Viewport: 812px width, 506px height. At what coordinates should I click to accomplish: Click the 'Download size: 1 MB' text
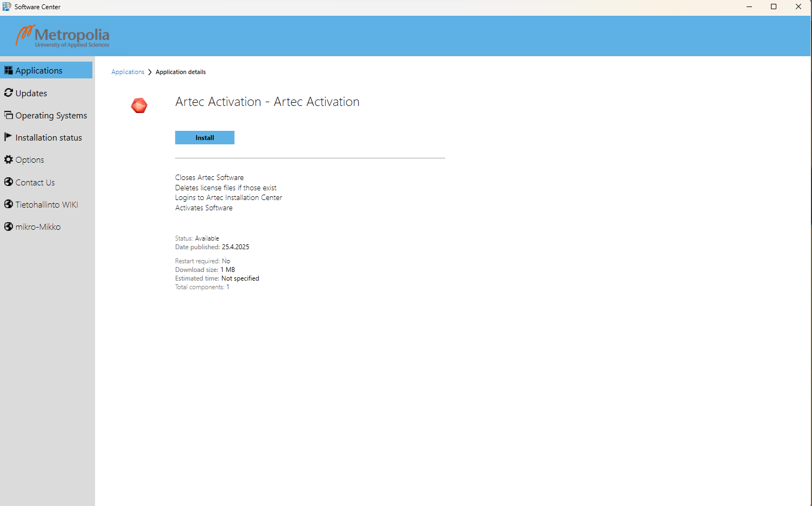click(205, 270)
